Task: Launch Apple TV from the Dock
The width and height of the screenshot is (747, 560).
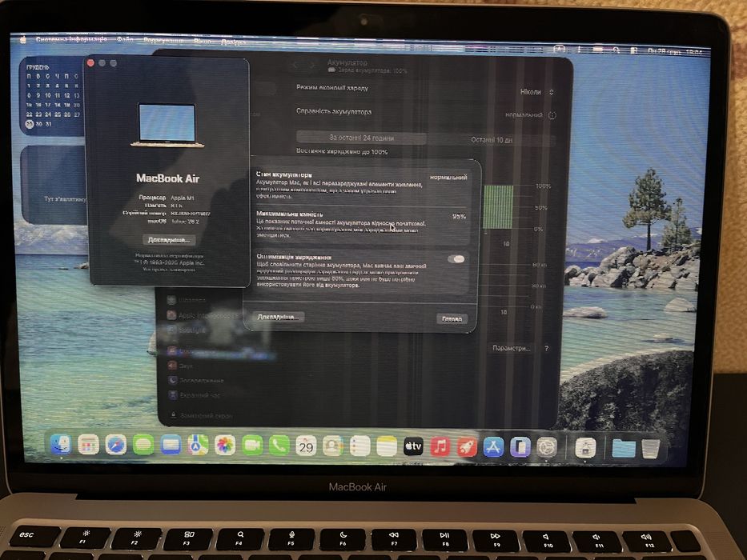Action: pyautogui.click(x=413, y=446)
